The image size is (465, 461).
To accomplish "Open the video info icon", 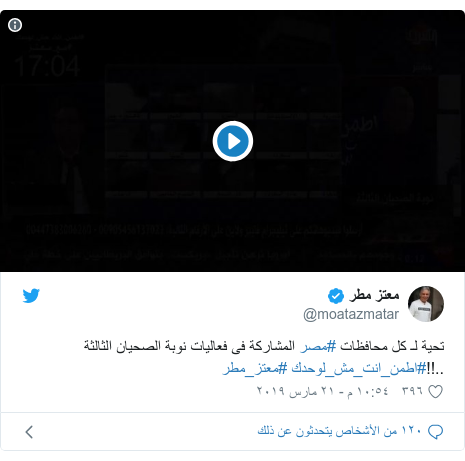I will [x=15, y=25].
